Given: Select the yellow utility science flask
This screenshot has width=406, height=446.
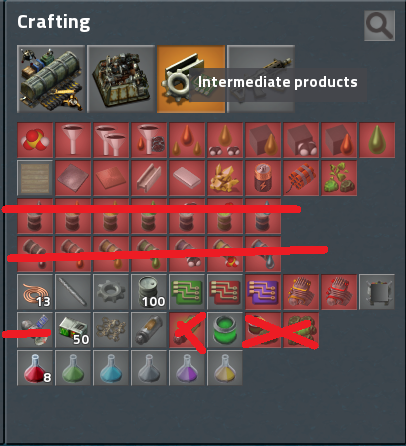Looking at the screenshot, I should click(x=225, y=368).
